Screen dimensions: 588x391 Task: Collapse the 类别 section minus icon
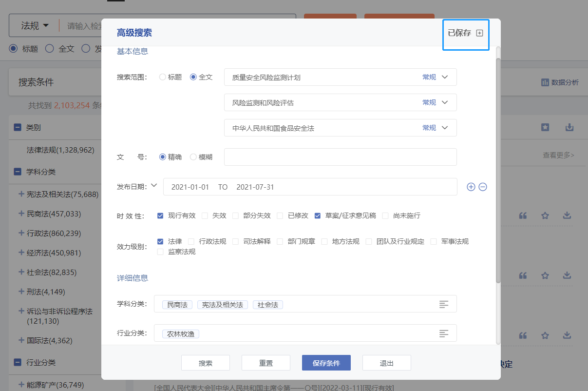[x=18, y=127]
